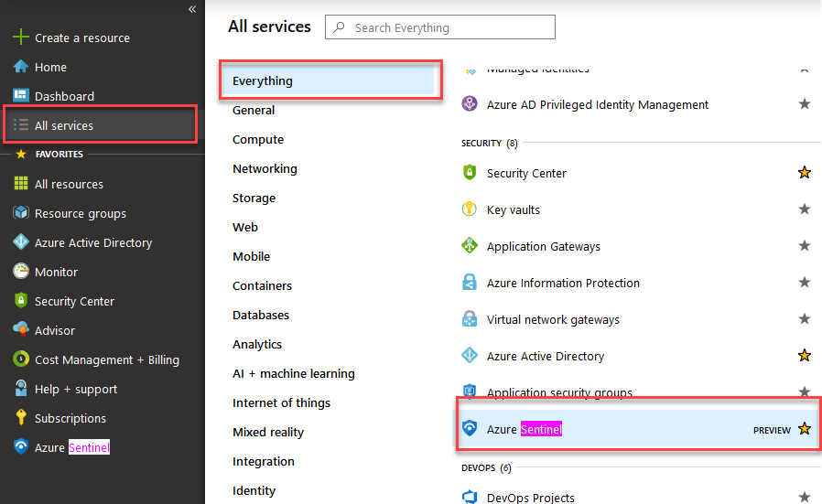The height and width of the screenshot is (504, 822).
Task: Open the Dashboard icon in the sidebar
Action: [x=21, y=96]
